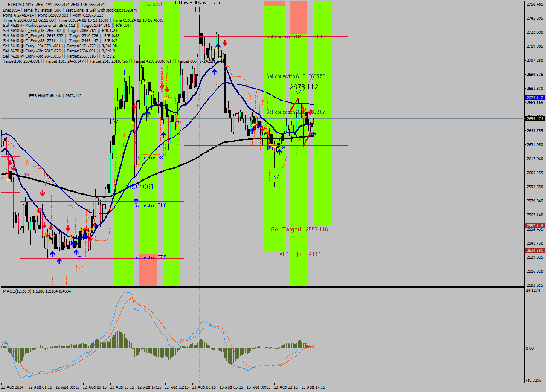Select the blue up arrow on the latest candle
Viewport: 546px width, 392px height.
pyautogui.click(x=314, y=134)
